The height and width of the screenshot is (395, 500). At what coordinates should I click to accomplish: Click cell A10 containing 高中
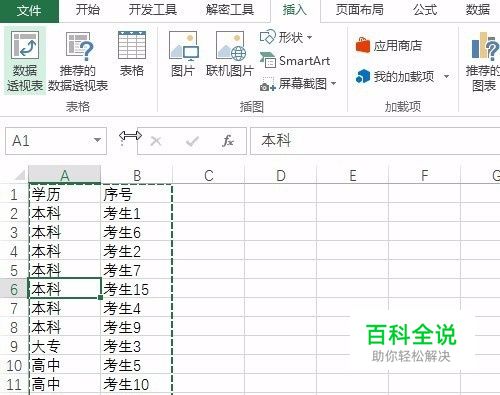(65, 365)
